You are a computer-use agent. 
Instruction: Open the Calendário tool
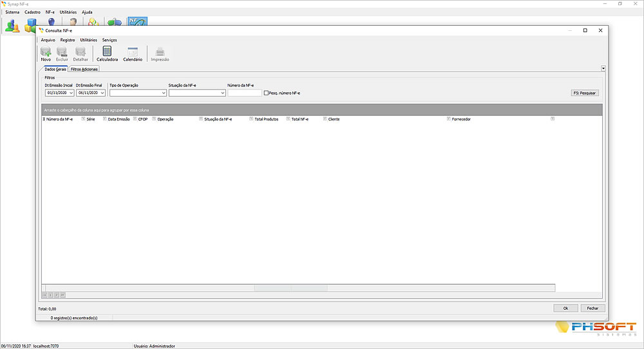[133, 53]
